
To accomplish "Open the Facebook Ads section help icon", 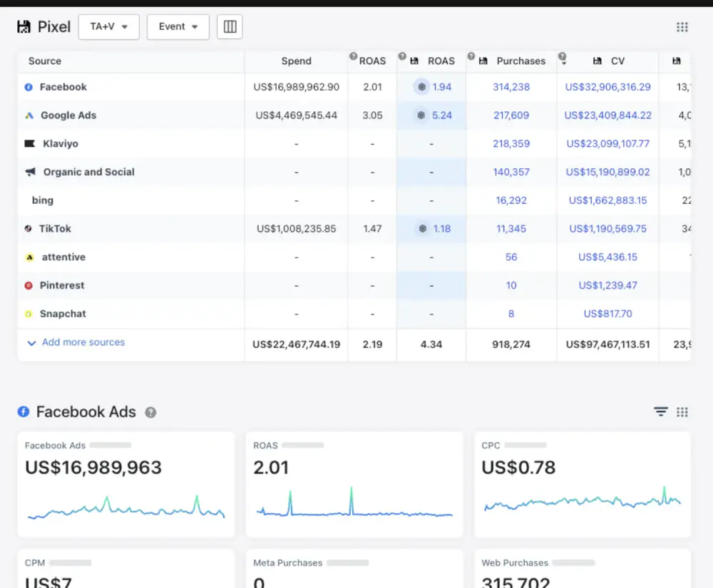I will tap(150, 412).
